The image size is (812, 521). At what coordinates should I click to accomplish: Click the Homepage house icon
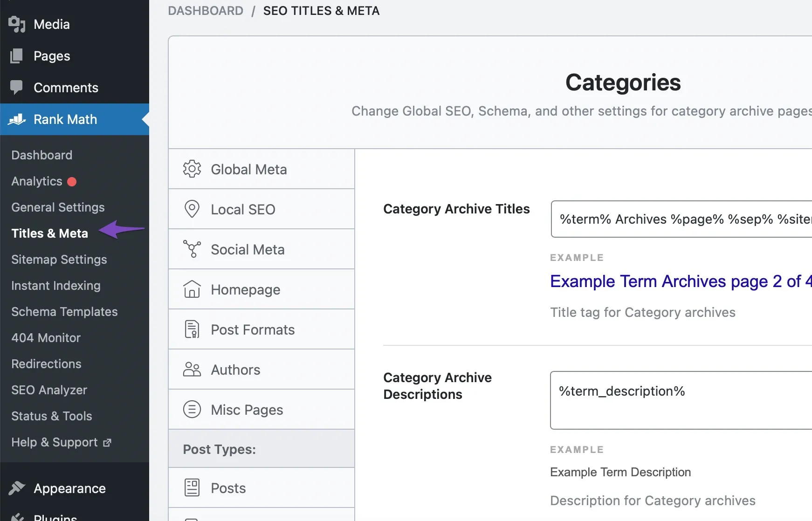[x=192, y=289]
